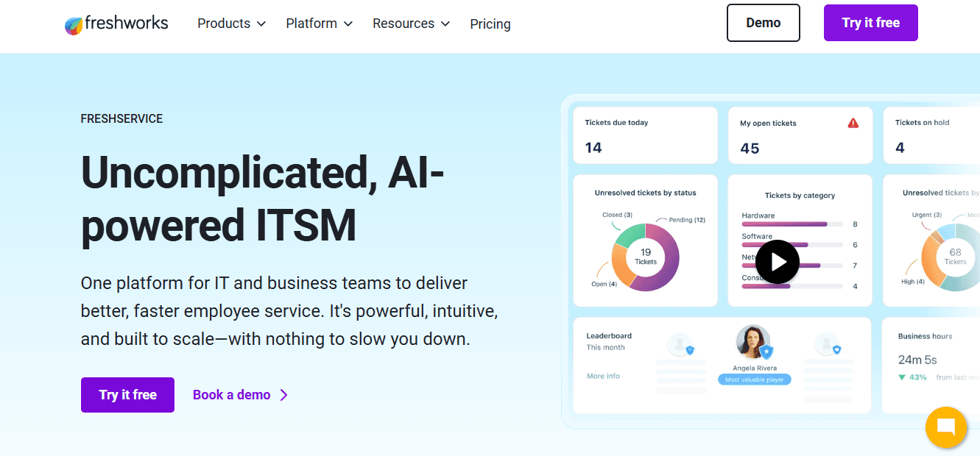This screenshot has height=456, width=980.
Task: Click the Tickets by category title
Action: click(x=800, y=196)
